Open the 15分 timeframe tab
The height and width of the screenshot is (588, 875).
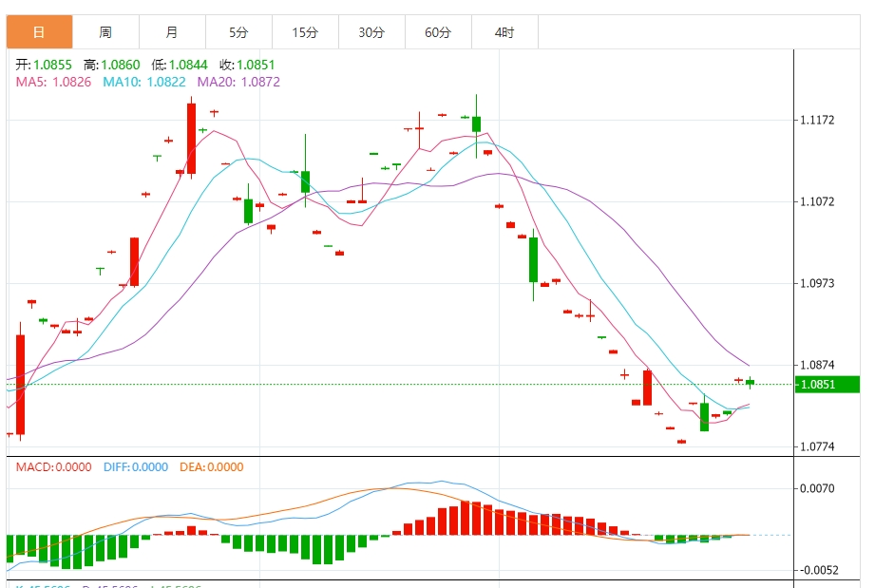click(x=305, y=31)
